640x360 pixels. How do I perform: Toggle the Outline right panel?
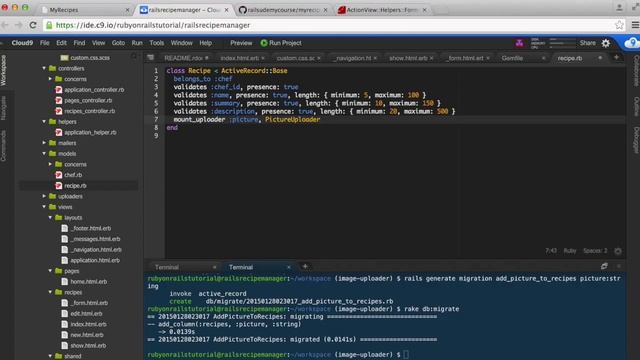point(636,107)
